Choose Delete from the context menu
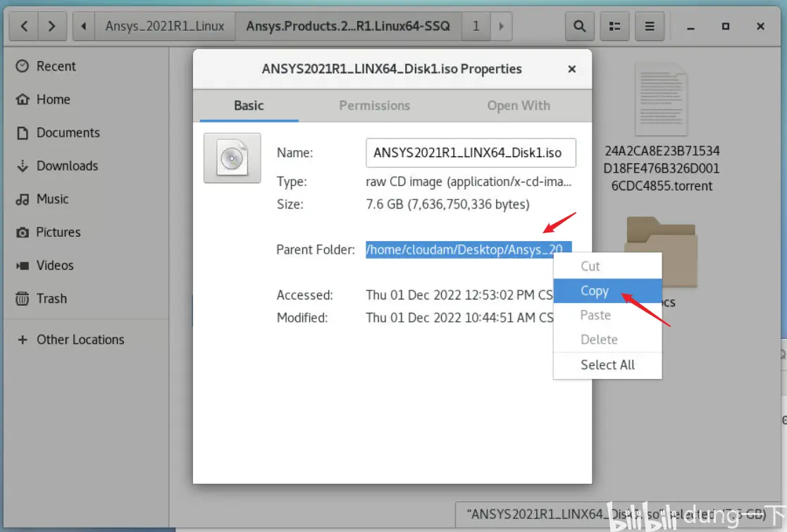787x532 pixels. (x=607, y=339)
